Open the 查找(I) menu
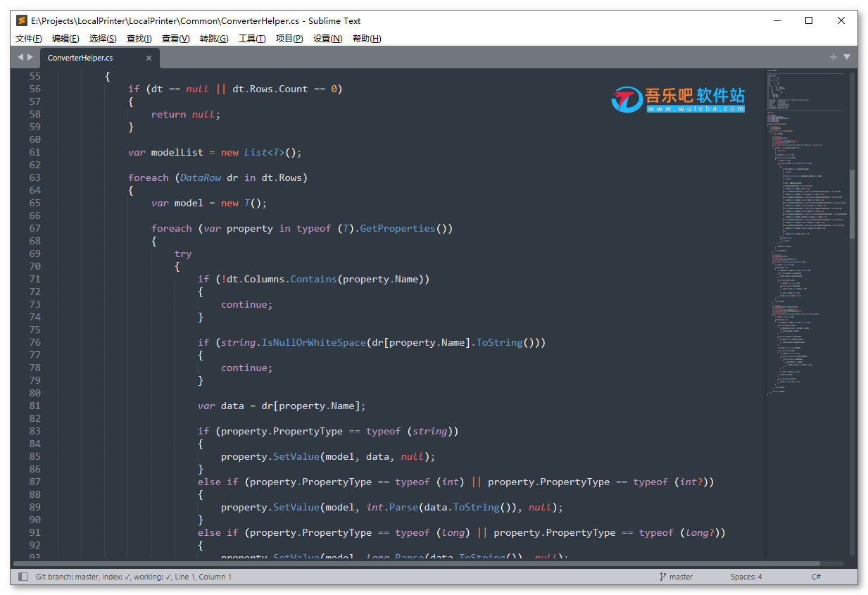 (139, 39)
